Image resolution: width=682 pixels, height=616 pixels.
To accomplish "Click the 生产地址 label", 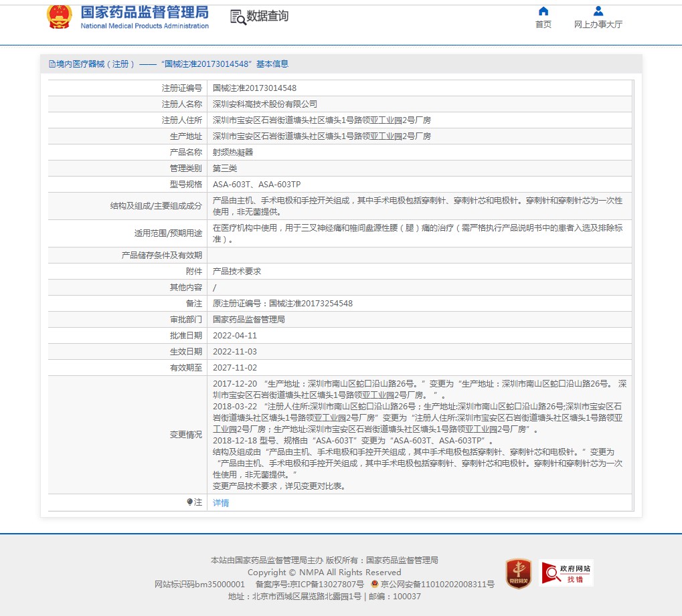I will 185,136.
